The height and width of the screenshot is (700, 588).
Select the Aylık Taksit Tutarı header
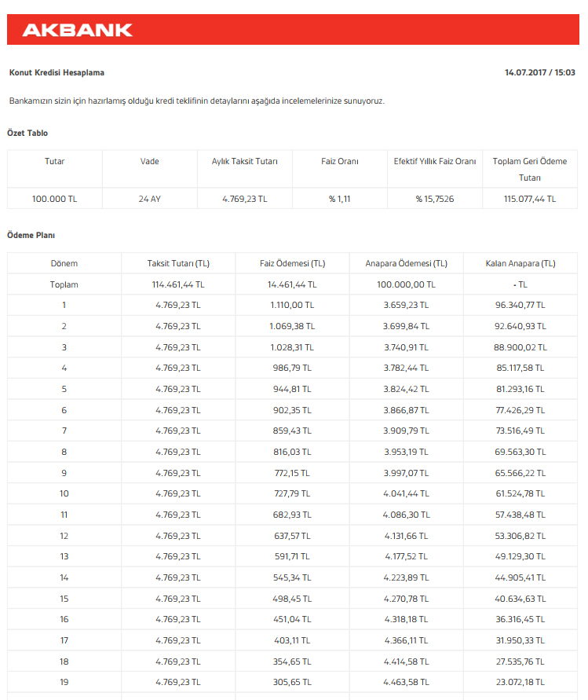[x=245, y=161]
